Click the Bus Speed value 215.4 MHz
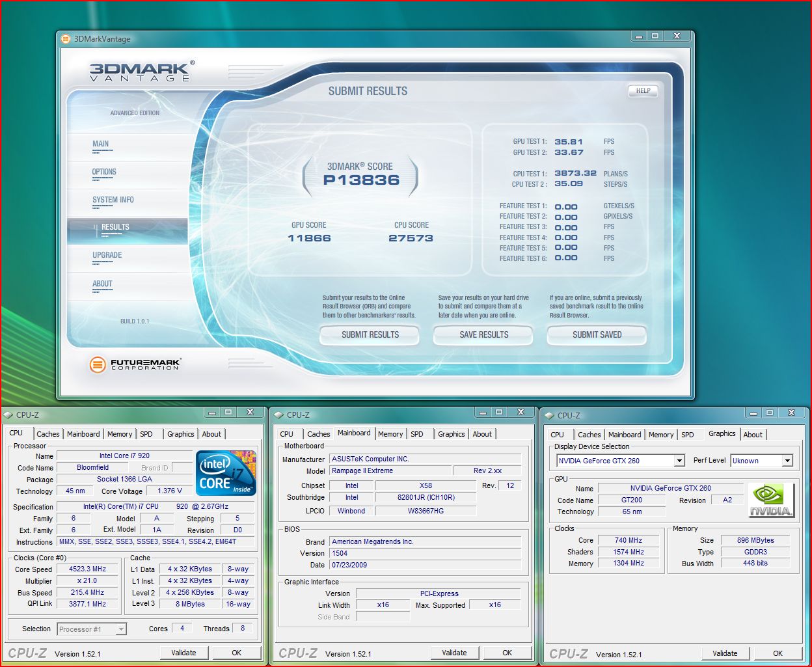 (x=88, y=592)
